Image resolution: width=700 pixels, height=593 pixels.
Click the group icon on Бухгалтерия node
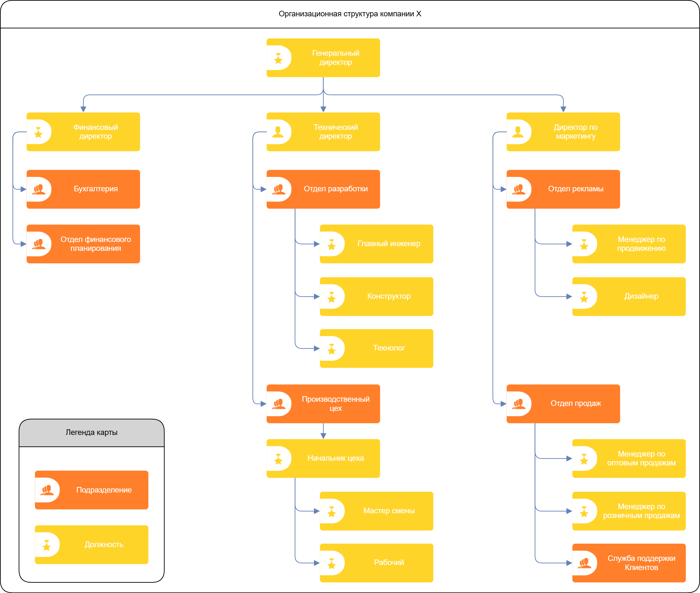point(39,189)
